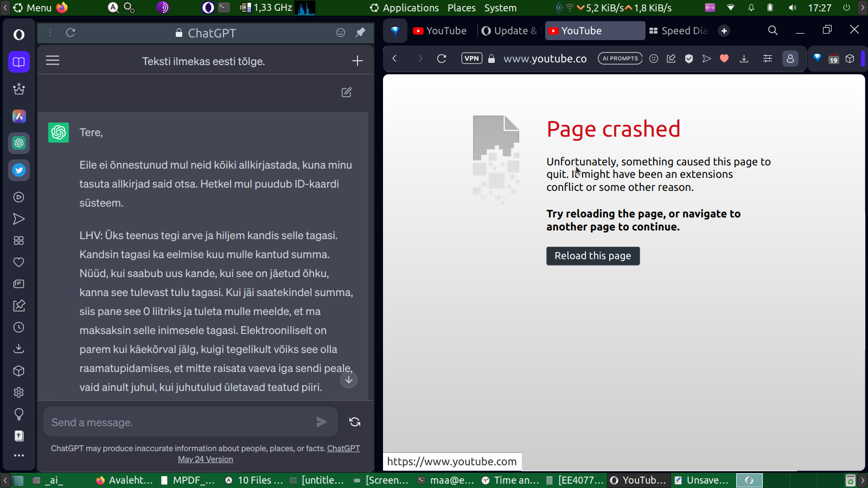868x488 pixels.
Task: Open the three-dot sidebar setup menu
Action: pos(19,455)
